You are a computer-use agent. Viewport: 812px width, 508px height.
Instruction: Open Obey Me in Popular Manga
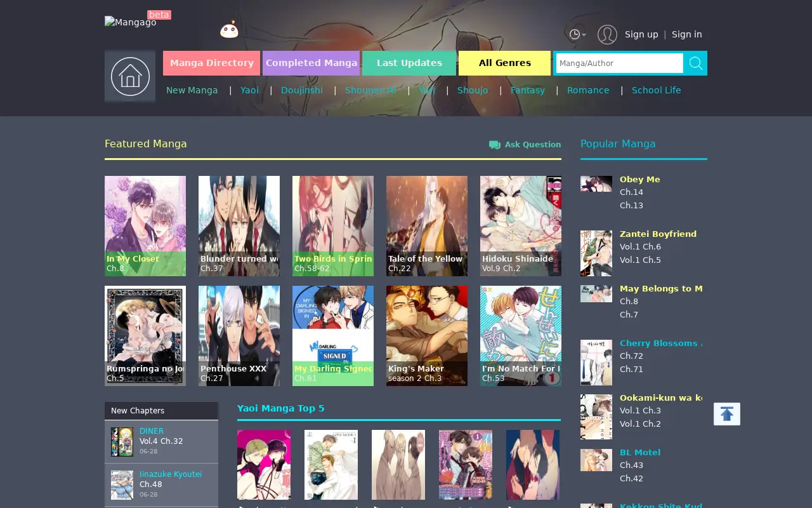(640, 179)
